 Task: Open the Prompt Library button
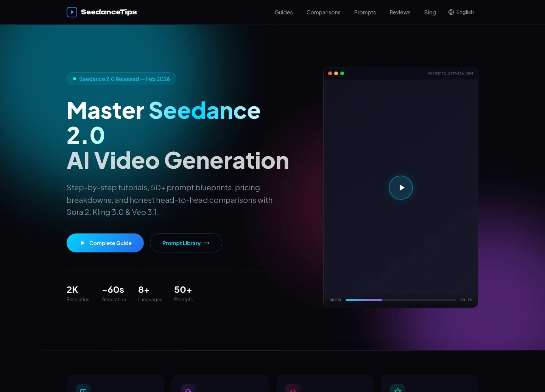pyautogui.click(x=186, y=243)
